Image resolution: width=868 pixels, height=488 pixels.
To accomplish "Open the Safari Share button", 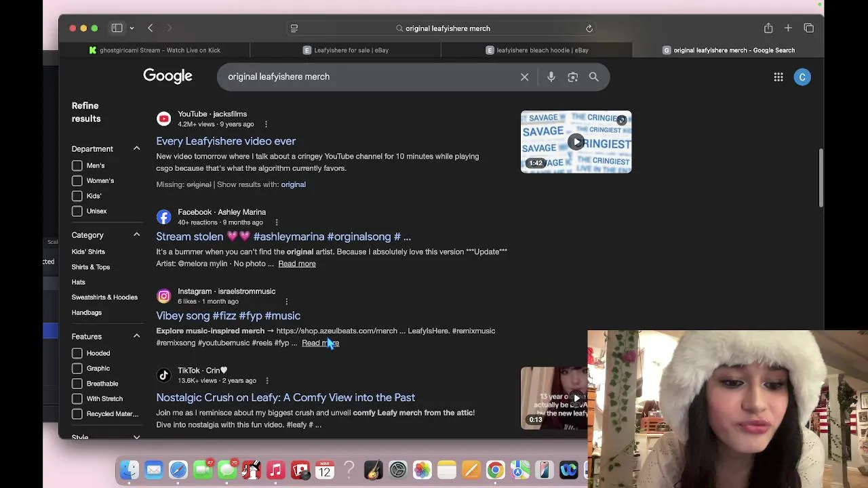I will click(768, 28).
